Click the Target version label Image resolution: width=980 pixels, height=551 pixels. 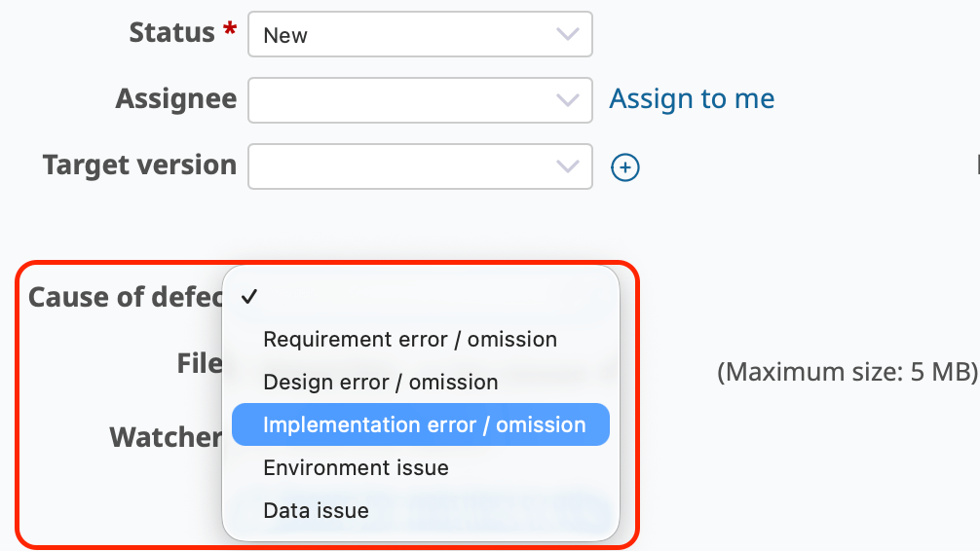tap(139, 165)
